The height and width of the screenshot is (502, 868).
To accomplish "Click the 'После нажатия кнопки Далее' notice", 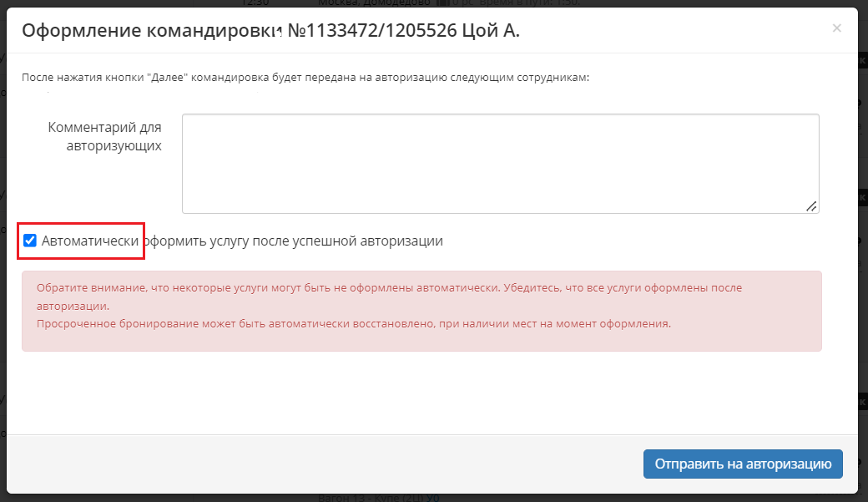I will (305, 78).
